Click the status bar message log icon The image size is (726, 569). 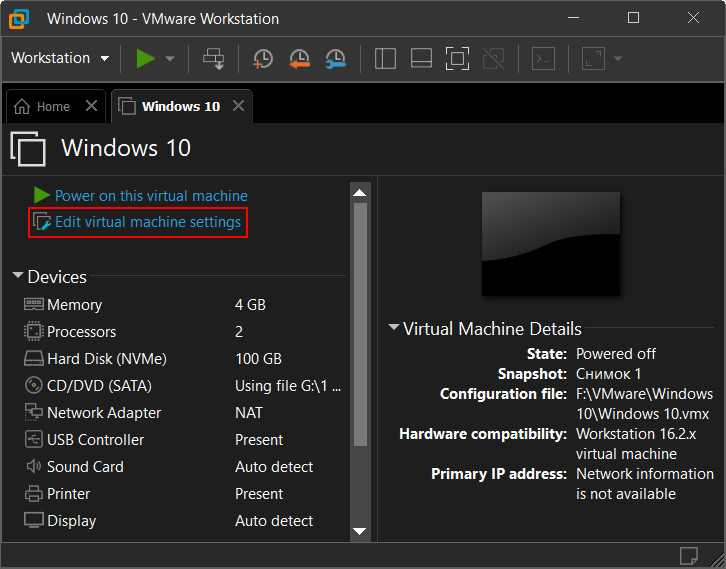coord(688,556)
